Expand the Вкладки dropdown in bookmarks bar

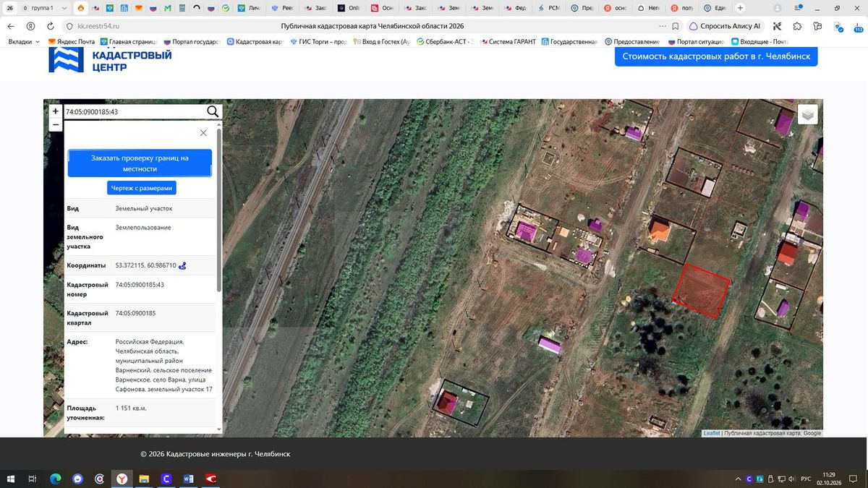tap(24, 42)
